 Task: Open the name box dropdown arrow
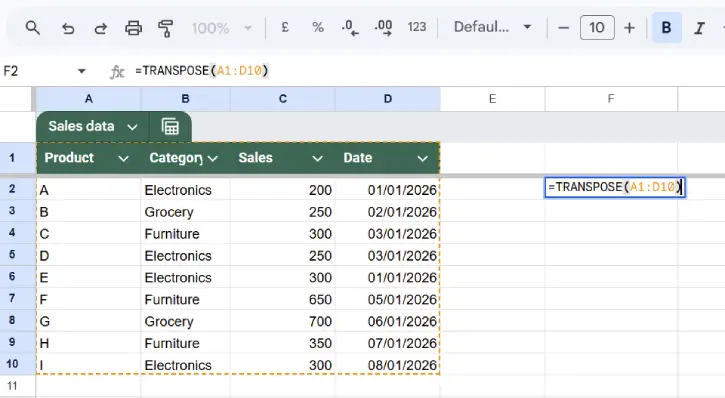(x=82, y=71)
